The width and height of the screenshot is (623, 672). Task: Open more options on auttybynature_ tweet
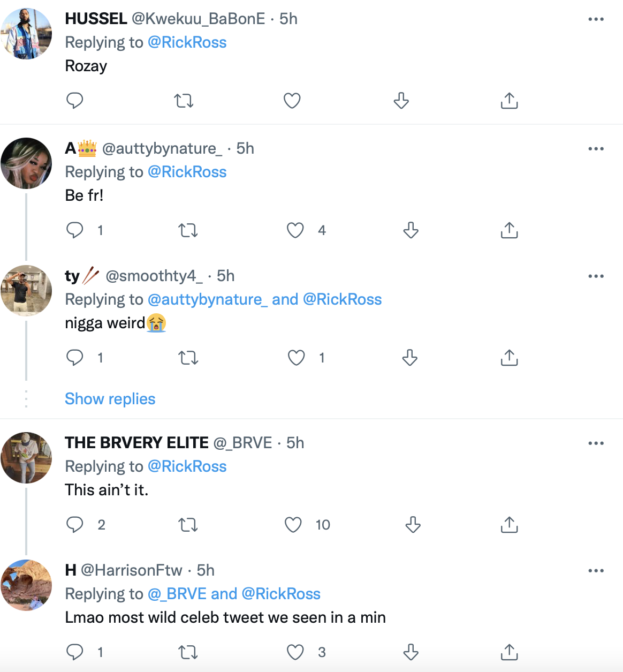tap(596, 149)
